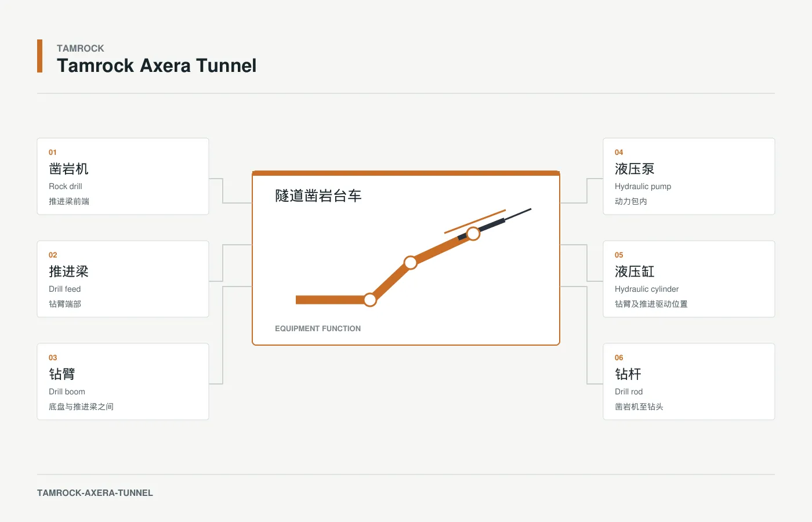Select the 推进梁 Drill feed card
The height and width of the screenshot is (522, 812).
point(123,279)
